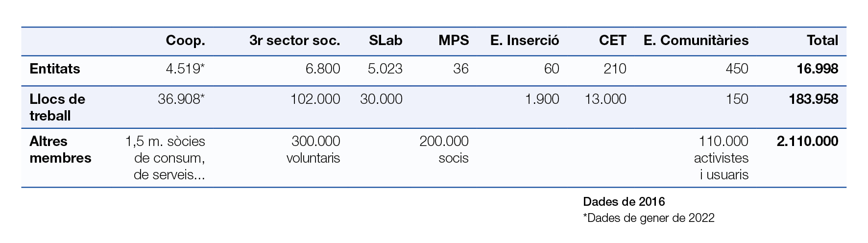Click the Entitats row label
The width and height of the screenshot is (868, 243).
pyautogui.click(x=55, y=69)
